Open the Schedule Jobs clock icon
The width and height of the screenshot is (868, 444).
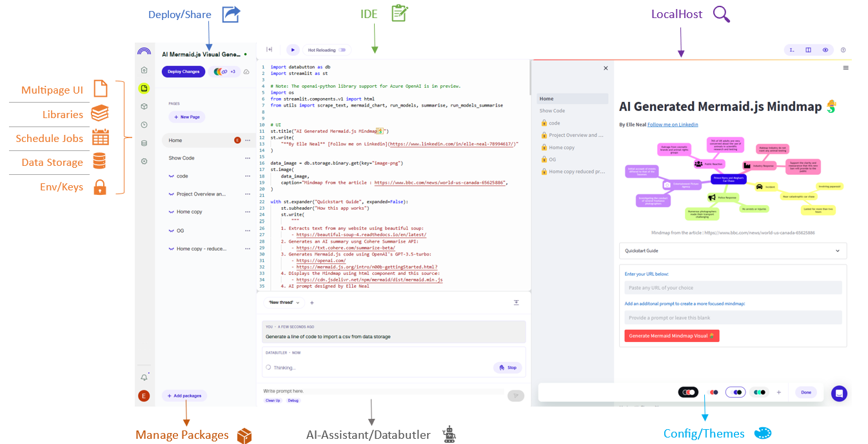(144, 125)
